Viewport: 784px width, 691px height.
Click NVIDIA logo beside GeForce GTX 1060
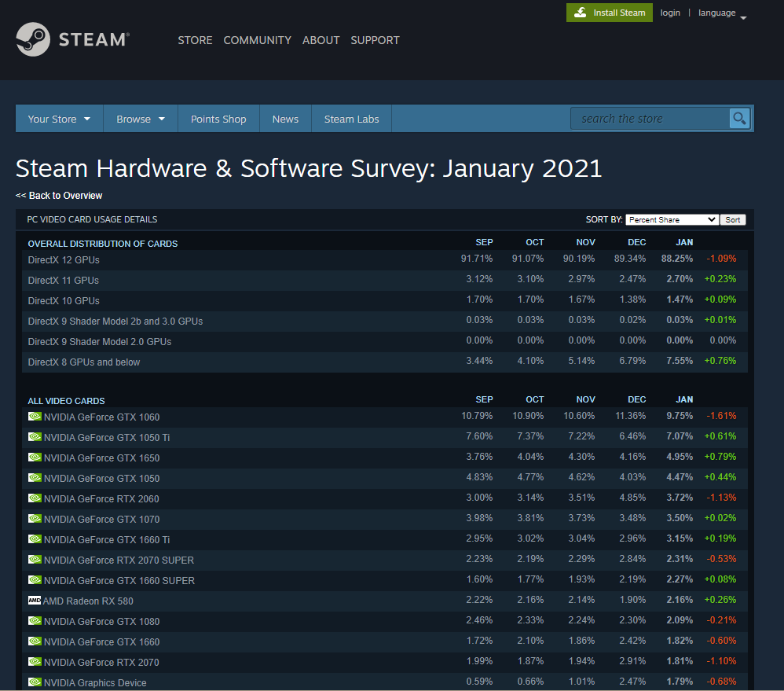click(35, 417)
